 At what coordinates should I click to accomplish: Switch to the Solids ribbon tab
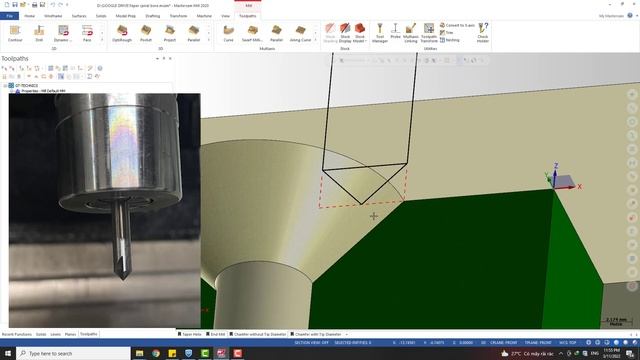[101, 16]
